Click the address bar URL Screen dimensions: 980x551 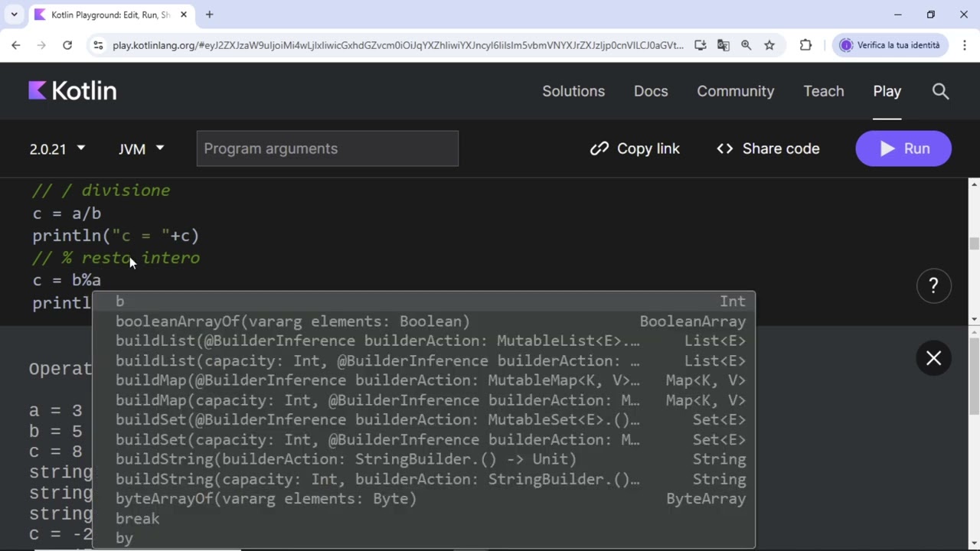click(398, 45)
